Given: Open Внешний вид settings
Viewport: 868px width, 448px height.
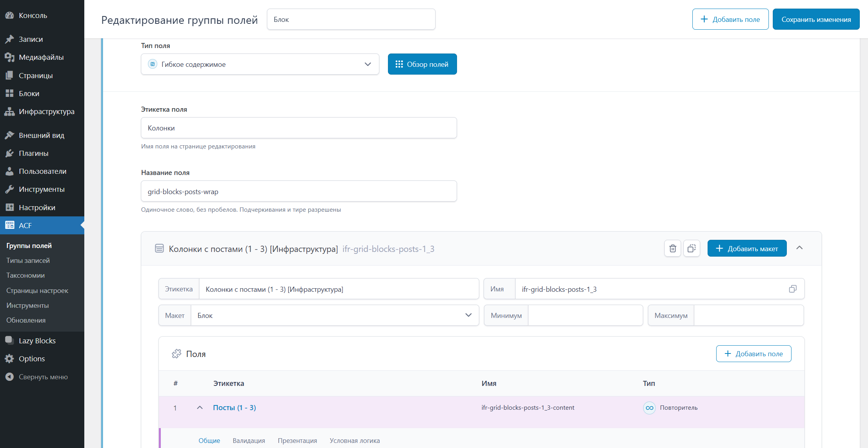Looking at the screenshot, I should (42, 135).
